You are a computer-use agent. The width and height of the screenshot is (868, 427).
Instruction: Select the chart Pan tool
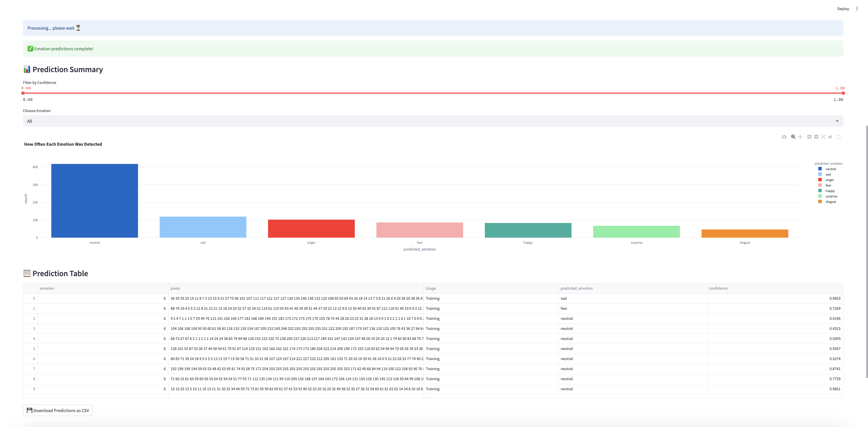click(x=800, y=137)
